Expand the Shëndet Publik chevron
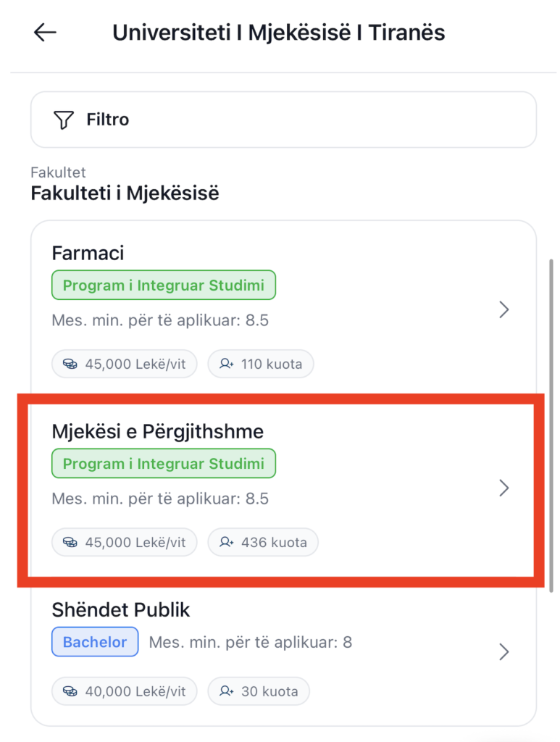 click(504, 652)
